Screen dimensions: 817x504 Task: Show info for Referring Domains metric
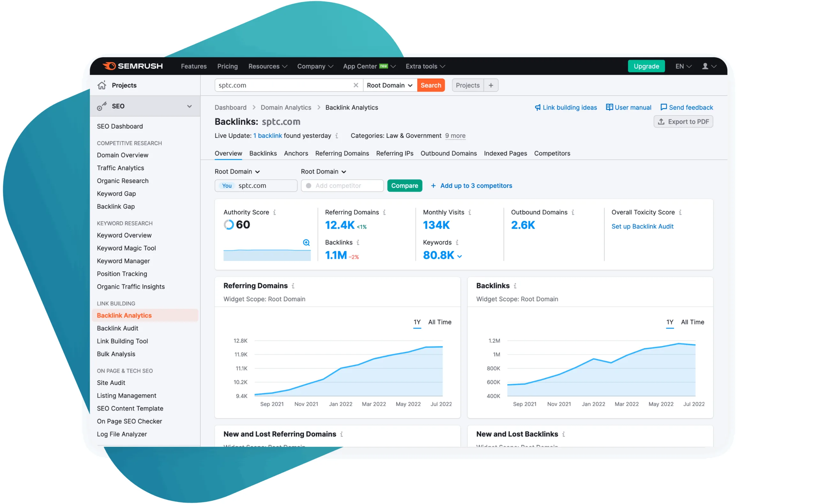(x=384, y=212)
